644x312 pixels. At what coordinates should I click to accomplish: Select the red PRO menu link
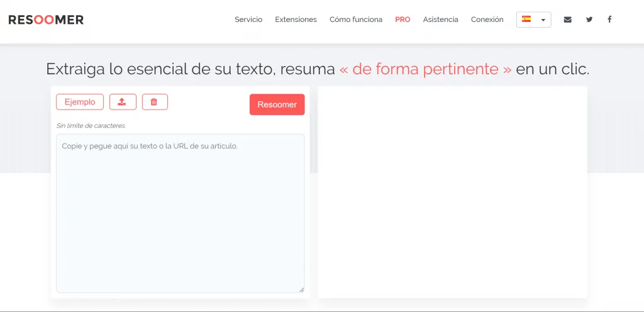pyautogui.click(x=402, y=19)
